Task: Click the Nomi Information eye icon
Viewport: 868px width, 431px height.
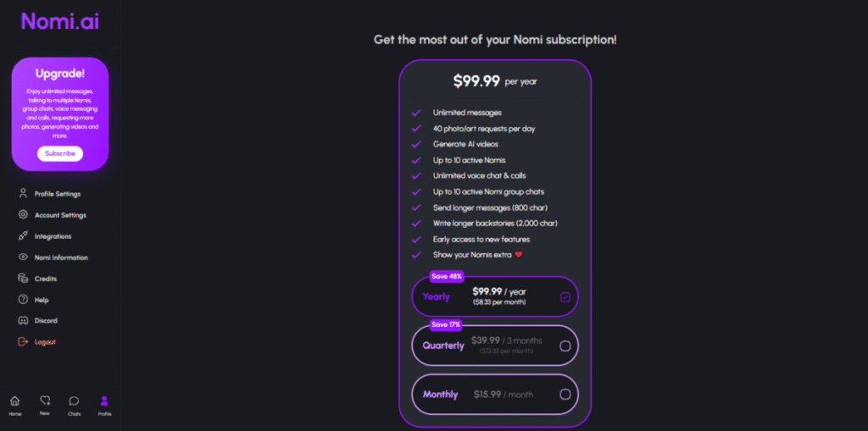Action: click(x=23, y=257)
